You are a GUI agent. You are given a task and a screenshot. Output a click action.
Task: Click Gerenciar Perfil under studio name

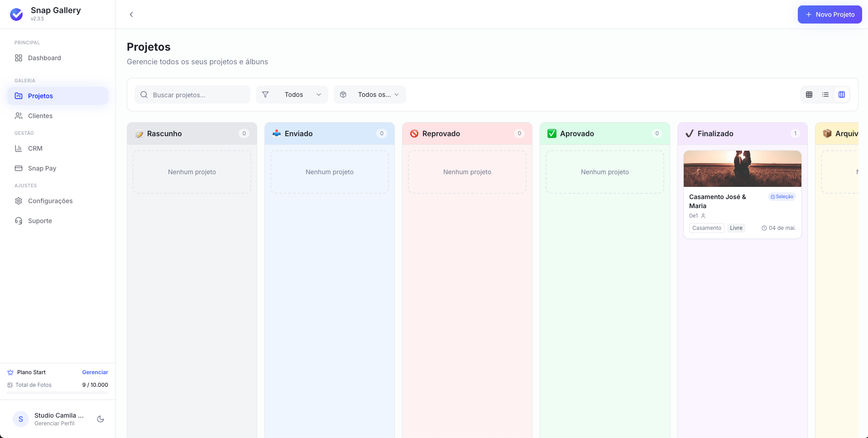pos(54,424)
